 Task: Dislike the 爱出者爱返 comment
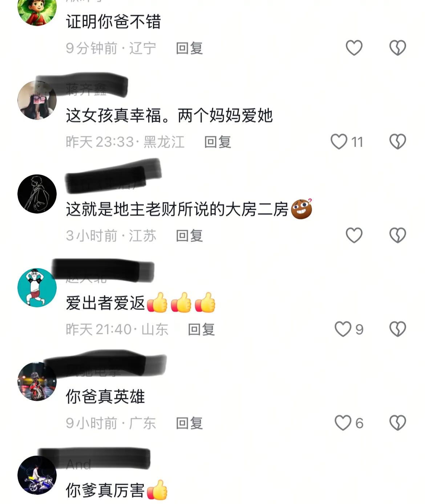tap(397, 329)
